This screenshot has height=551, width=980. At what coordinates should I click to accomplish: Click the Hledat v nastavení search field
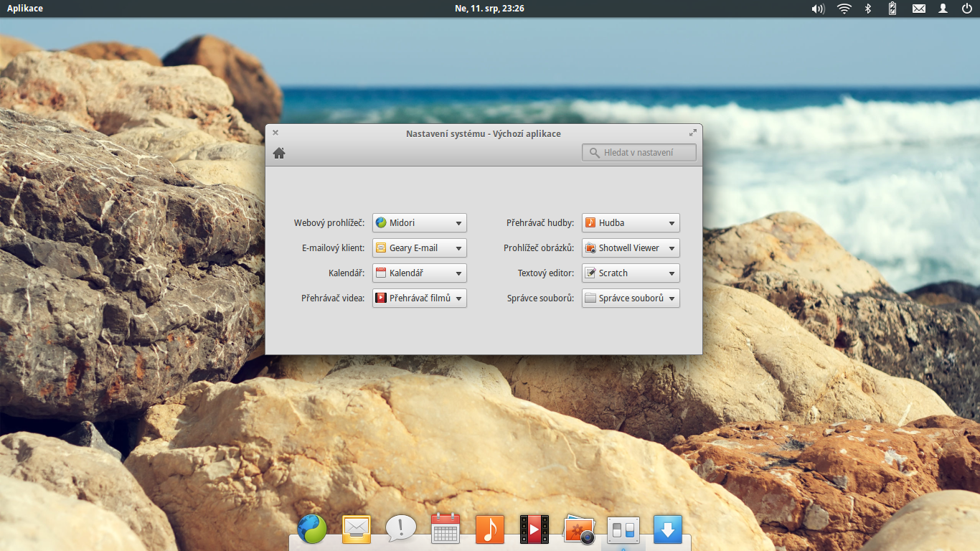[x=639, y=152]
